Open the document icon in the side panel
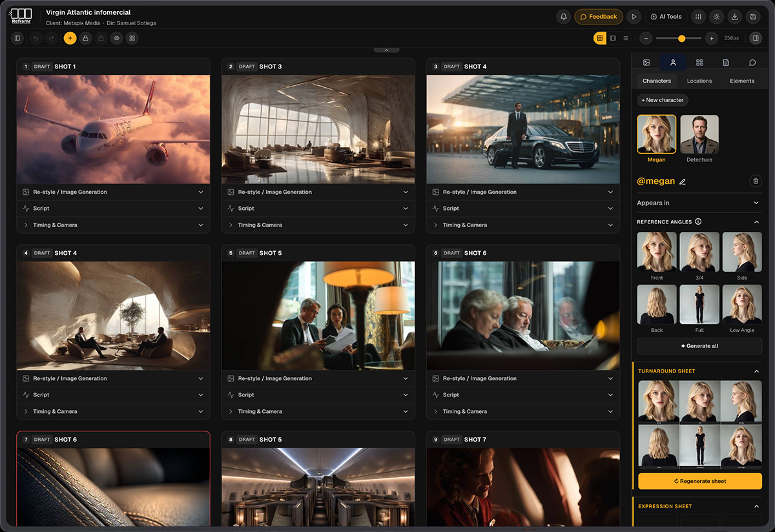Screen dimensions: 775x532 (x=726, y=63)
